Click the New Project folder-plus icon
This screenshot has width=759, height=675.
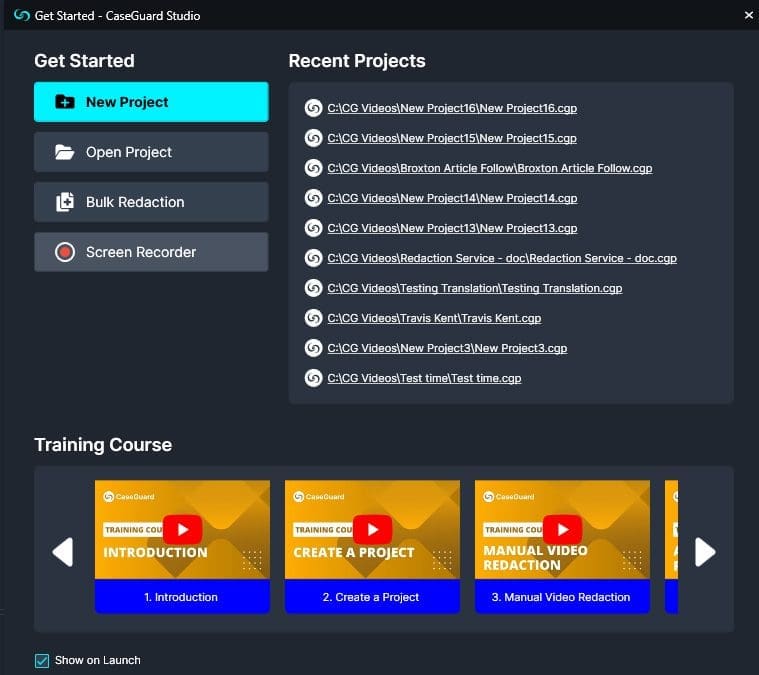point(65,102)
